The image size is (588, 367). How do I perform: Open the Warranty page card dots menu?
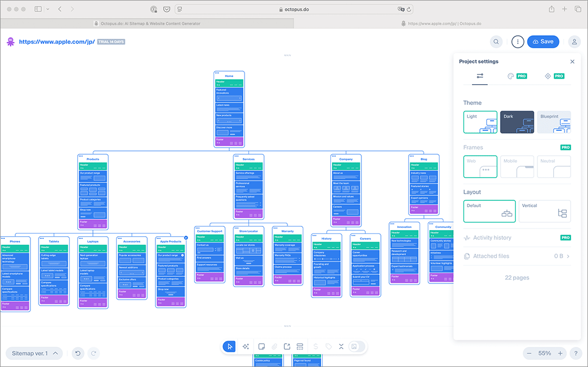point(275,228)
